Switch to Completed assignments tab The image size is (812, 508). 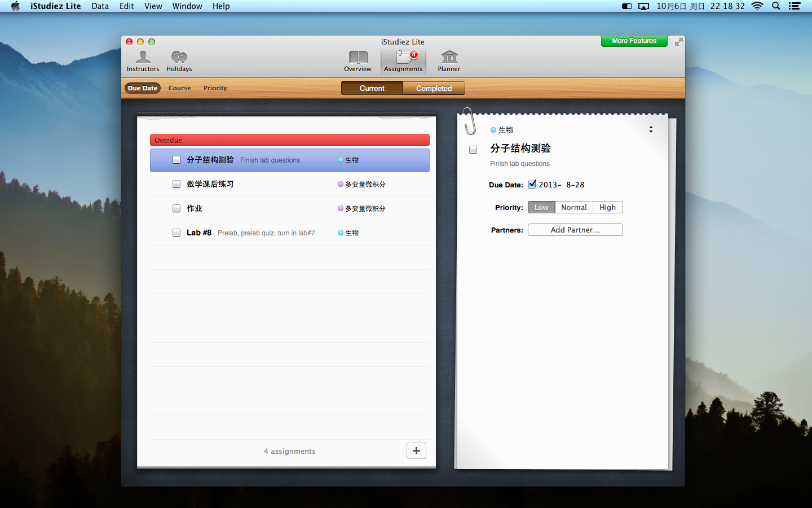coord(434,88)
